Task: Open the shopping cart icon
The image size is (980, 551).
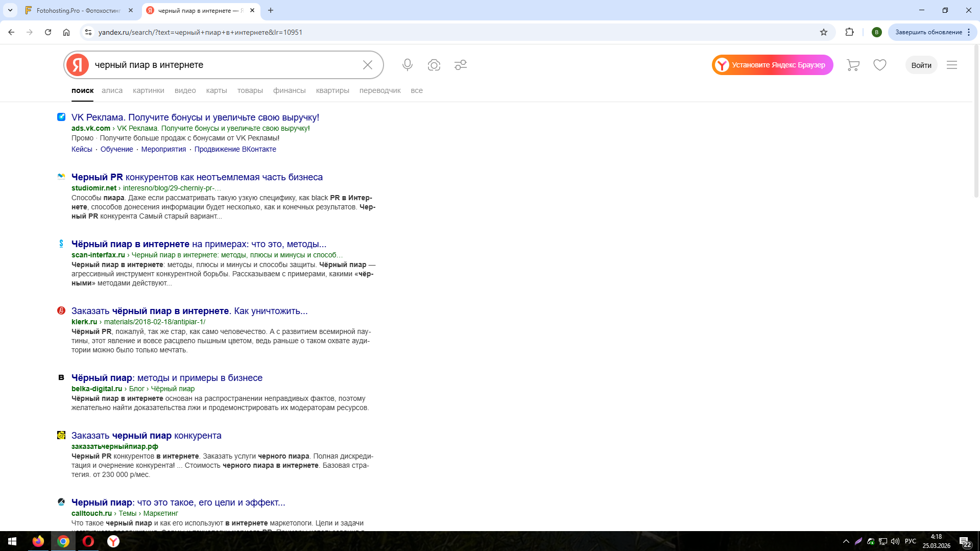Action: pyautogui.click(x=853, y=65)
